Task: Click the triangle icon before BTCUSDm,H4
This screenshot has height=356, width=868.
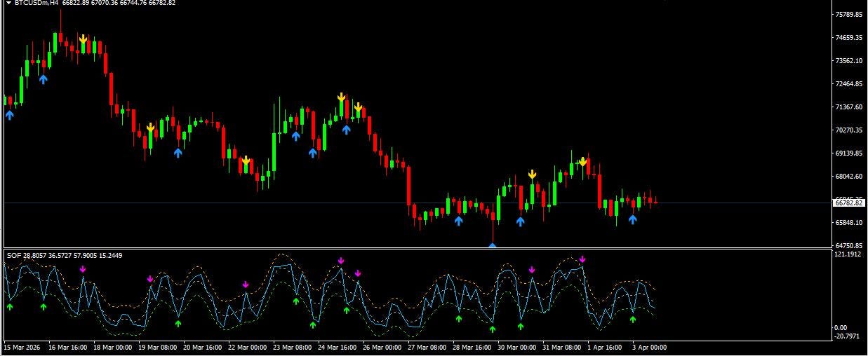Action: tap(8, 3)
